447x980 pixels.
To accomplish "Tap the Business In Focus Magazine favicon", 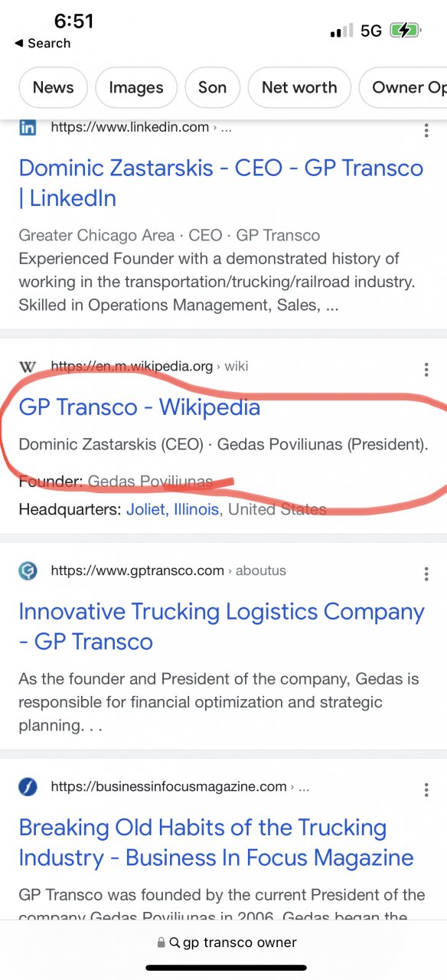I will click(28, 786).
